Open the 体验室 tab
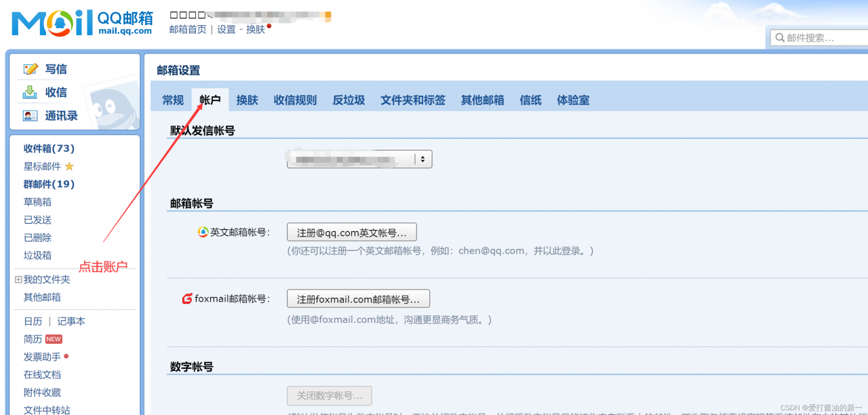 (573, 100)
